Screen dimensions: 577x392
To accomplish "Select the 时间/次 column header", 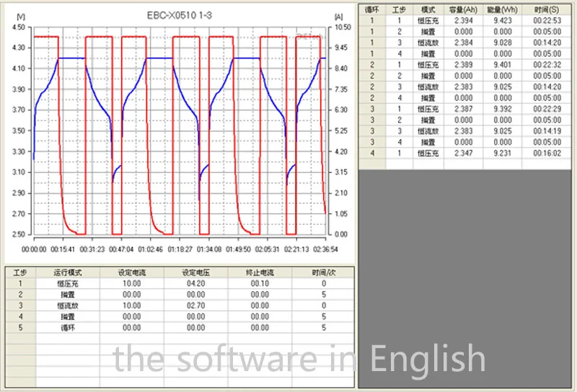I will pyautogui.click(x=324, y=272).
